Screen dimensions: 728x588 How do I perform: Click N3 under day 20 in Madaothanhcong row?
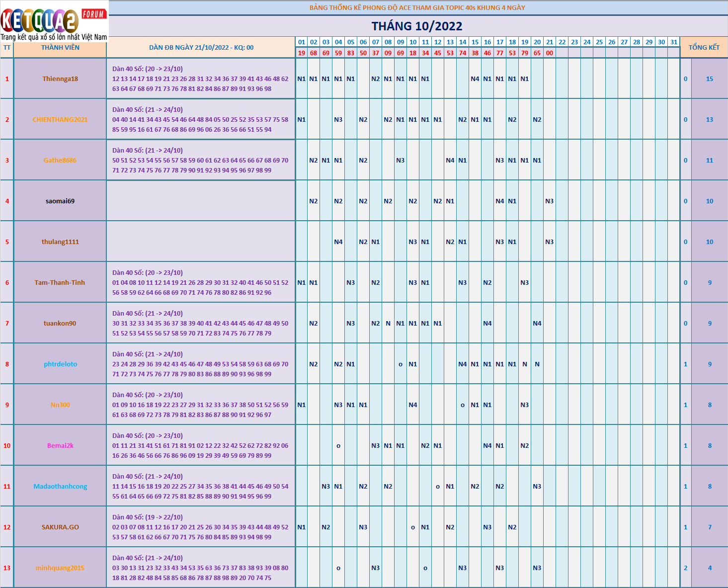tap(537, 486)
